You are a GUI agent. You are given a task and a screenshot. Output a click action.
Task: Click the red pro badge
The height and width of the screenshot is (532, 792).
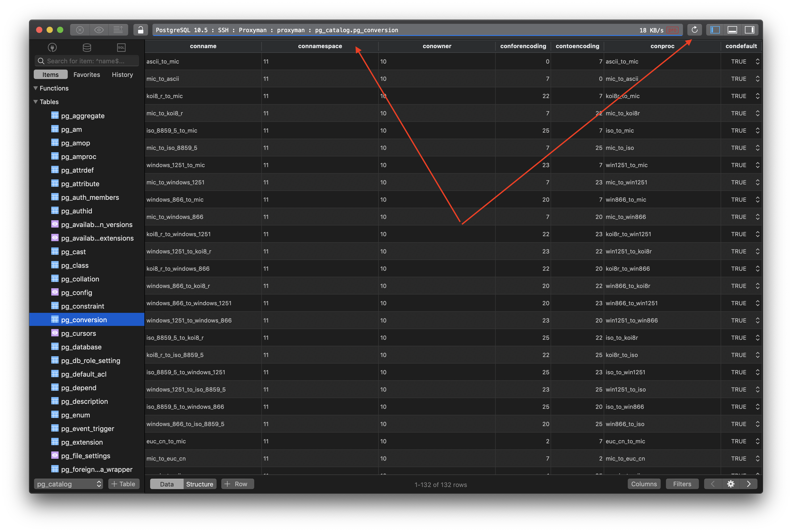pyautogui.click(x=672, y=30)
